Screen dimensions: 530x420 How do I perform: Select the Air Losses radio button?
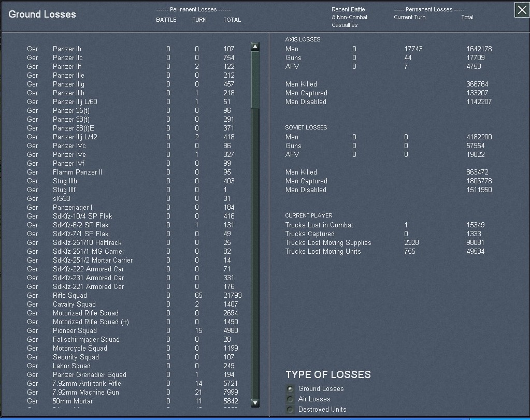[290, 399]
